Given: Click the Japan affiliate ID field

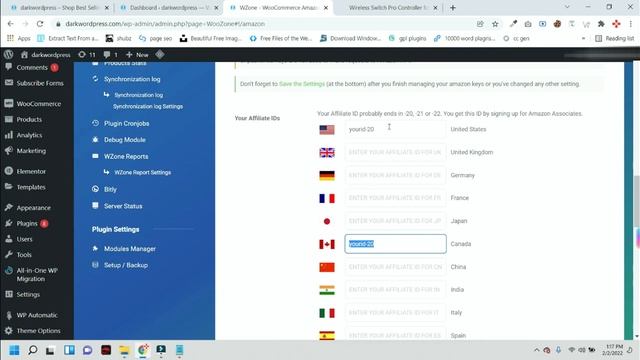Looking at the screenshot, I should [395, 221].
